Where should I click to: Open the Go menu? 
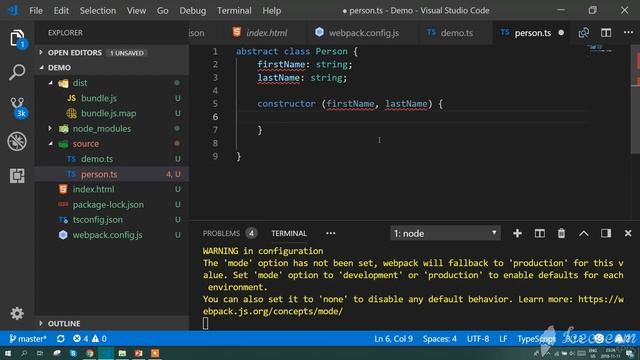162,11
